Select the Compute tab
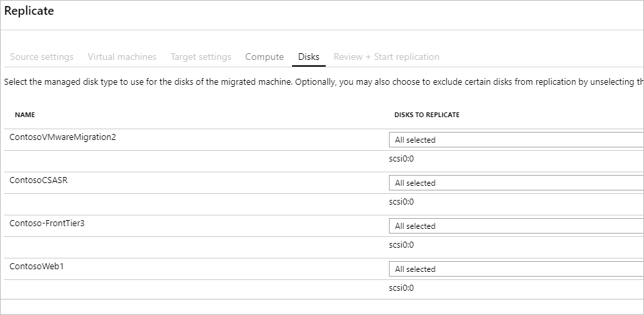 tap(264, 57)
